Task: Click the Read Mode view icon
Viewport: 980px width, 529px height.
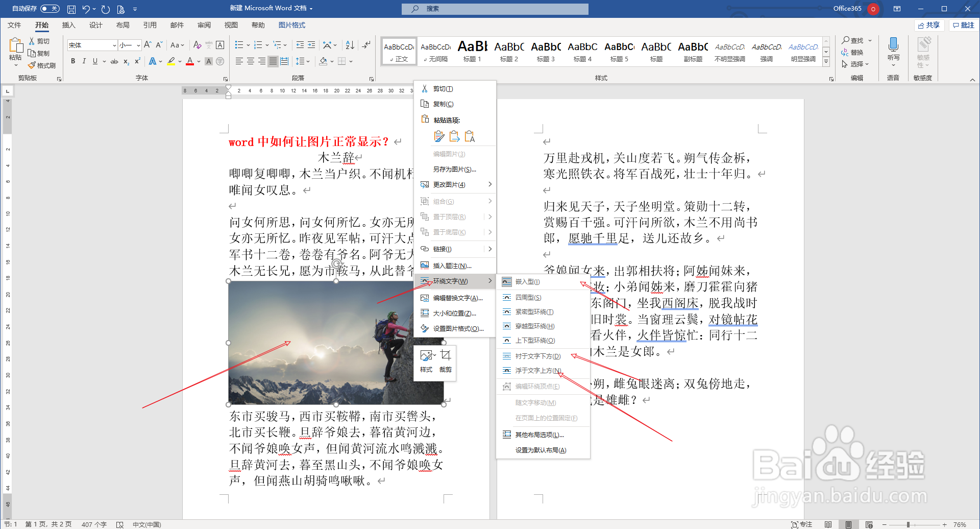Action: coord(828,524)
